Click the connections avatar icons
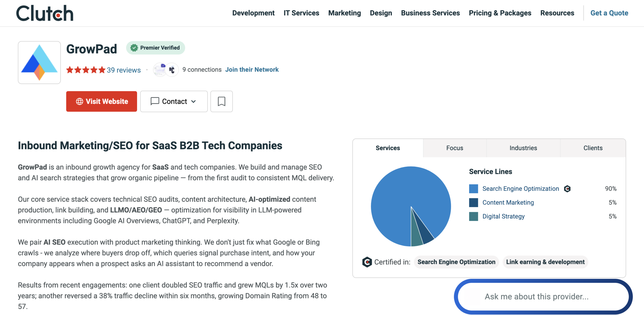The height and width of the screenshot is (315, 644). pyautogui.click(x=166, y=70)
